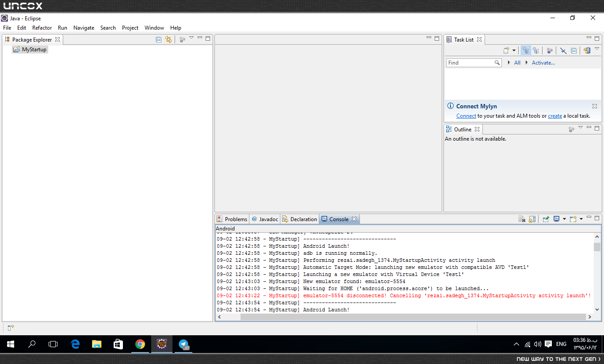The height and width of the screenshot is (364, 604).
Task: Click the Activate... link
Action: pyautogui.click(x=543, y=63)
